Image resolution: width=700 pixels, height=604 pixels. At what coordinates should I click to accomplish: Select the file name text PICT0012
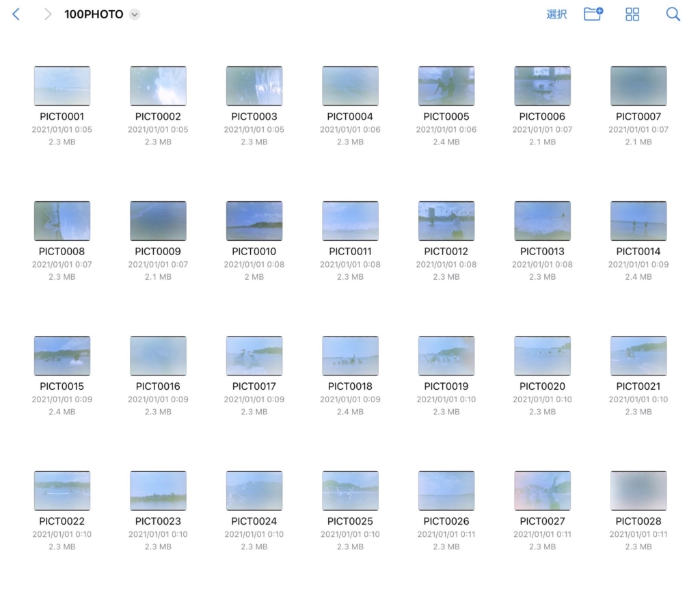point(446,252)
